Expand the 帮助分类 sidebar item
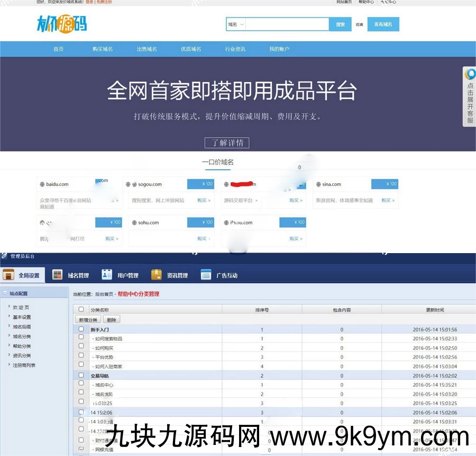 (x=22, y=346)
